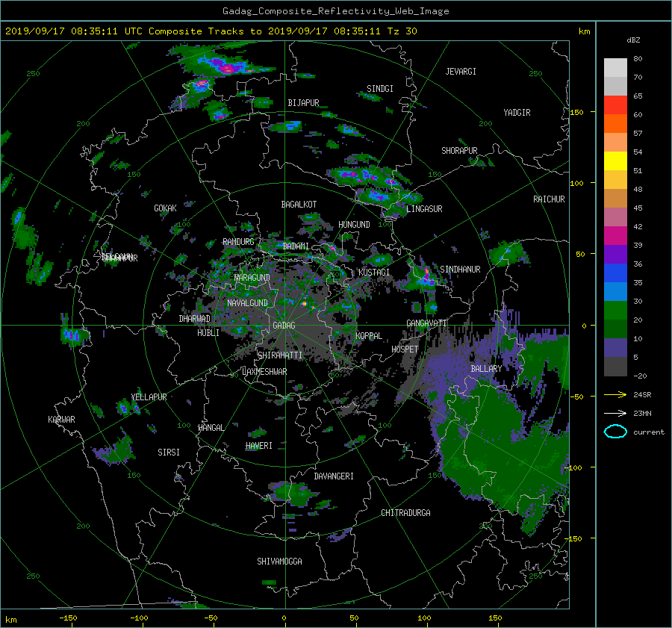Click the HUNGUND city label
Viewport: 672px width, 628px height.
(x=354, y=225)
